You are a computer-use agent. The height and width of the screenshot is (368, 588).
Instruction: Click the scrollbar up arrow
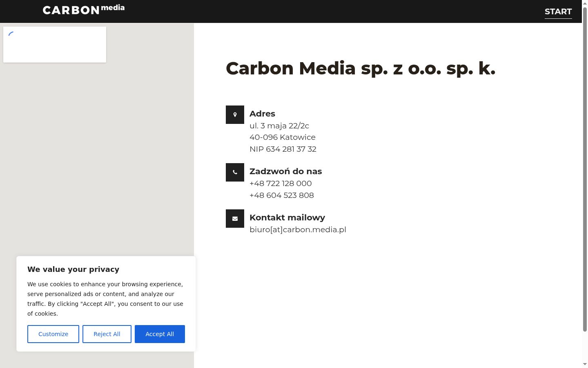coord(585,3)
